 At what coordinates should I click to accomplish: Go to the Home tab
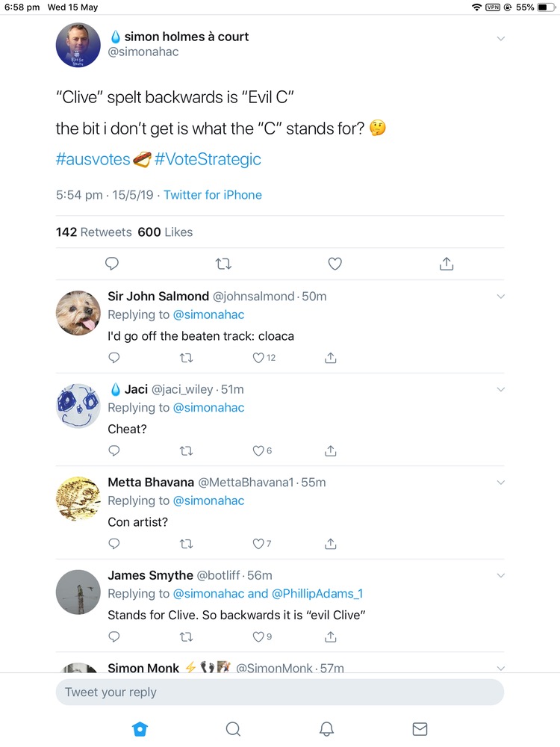click(140, 728)
